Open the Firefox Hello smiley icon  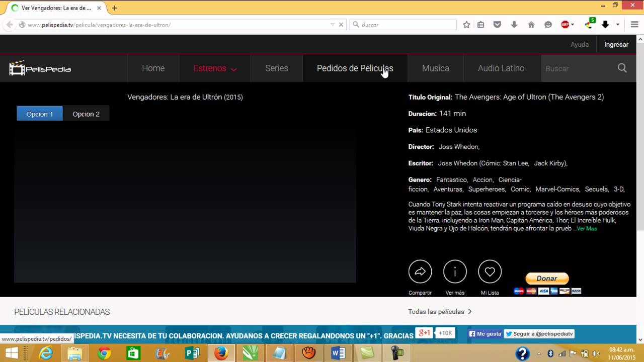coord(548,25)
